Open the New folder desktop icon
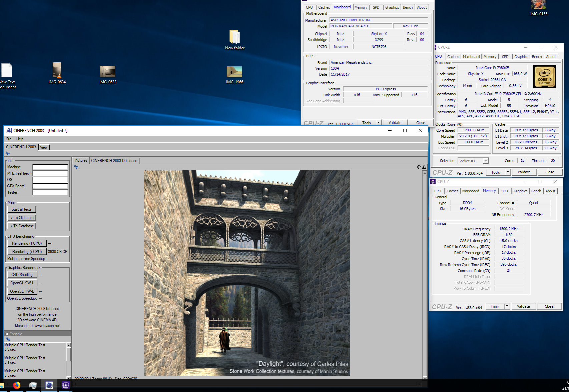This screenshot has height=392, width=569. (234, 40)
